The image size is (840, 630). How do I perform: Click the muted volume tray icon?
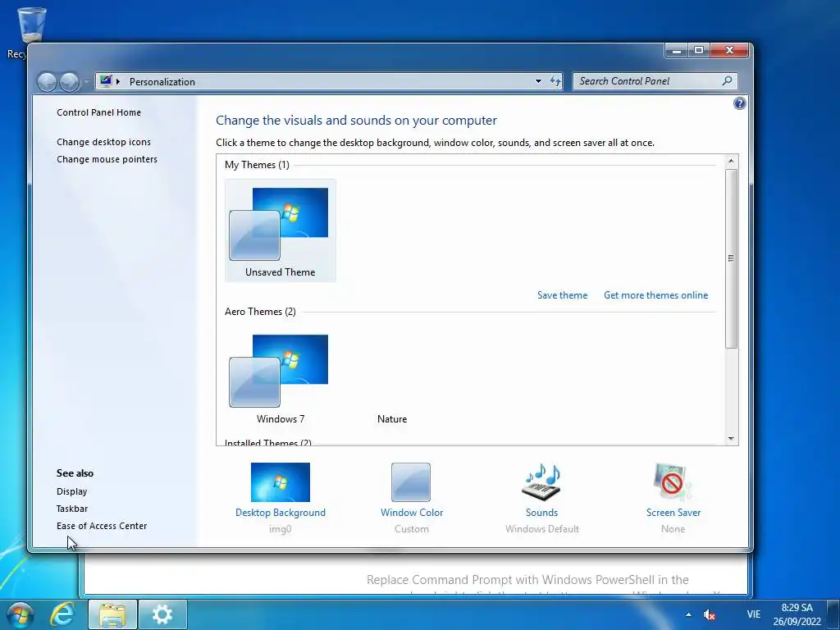click(x=710, y=615)
